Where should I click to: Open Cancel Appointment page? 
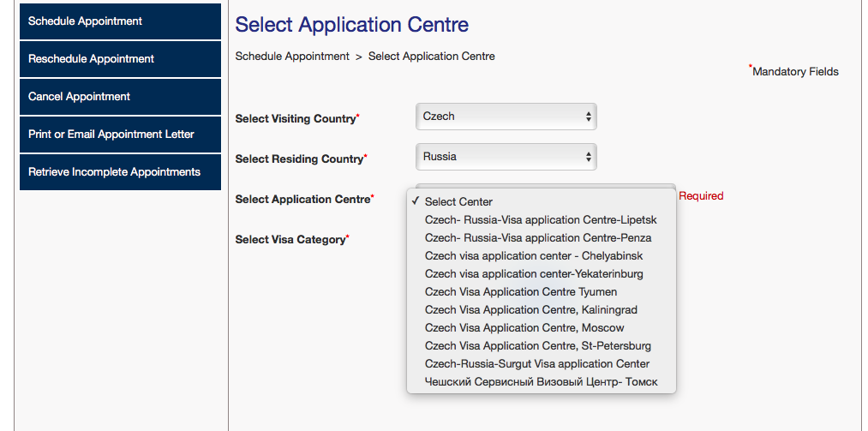(120, 97)
